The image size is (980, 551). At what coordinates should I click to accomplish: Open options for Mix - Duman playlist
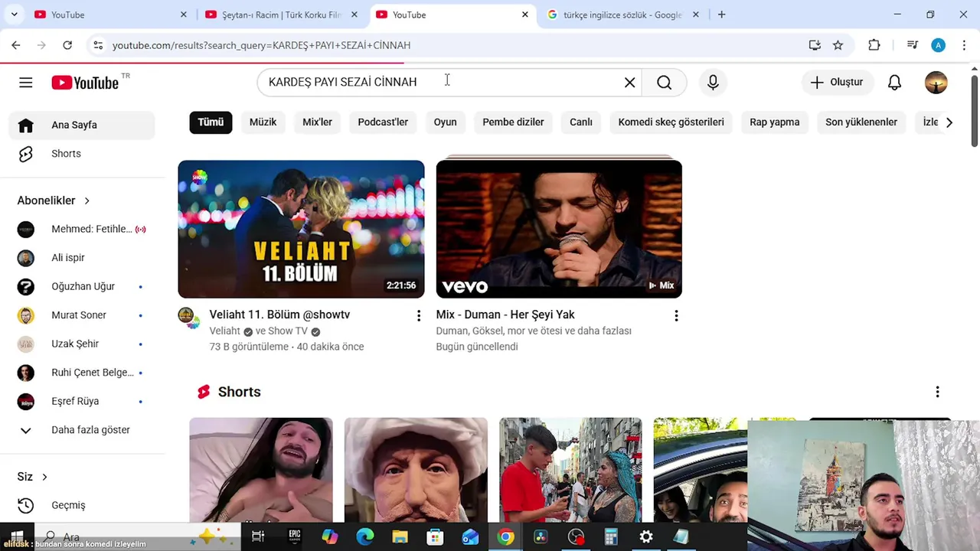(676, 315)
